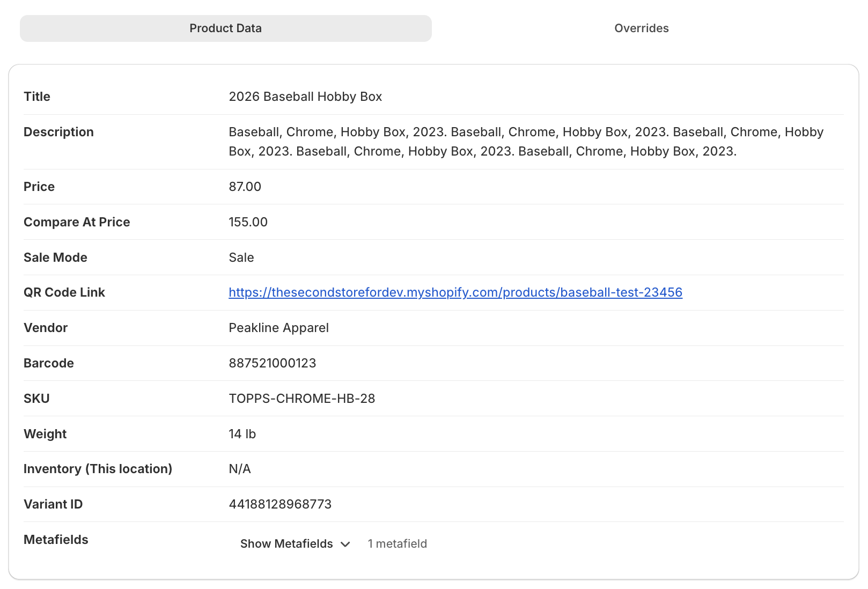Click the Weight label
This screenshot has height=589, width=868.
[x=45, y=434]
